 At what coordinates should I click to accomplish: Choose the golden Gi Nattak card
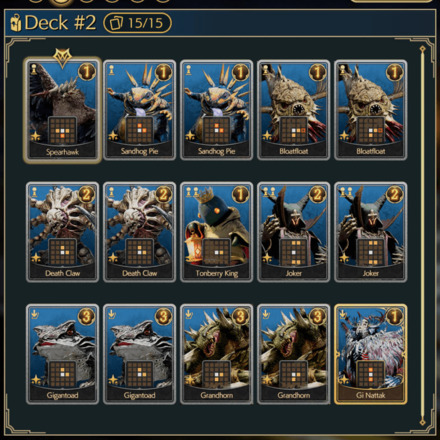pos(371,354)
